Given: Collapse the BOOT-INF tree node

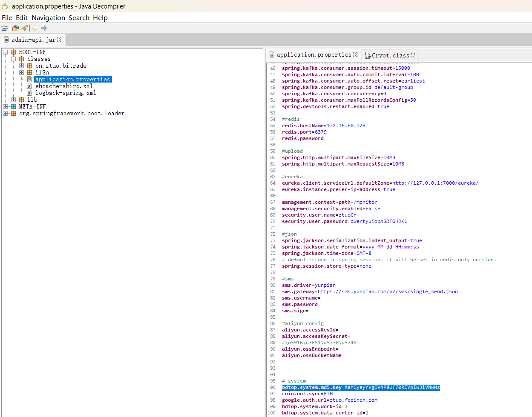Looking at the screenshot, I should pyautogui.click(x=6, y=52).
